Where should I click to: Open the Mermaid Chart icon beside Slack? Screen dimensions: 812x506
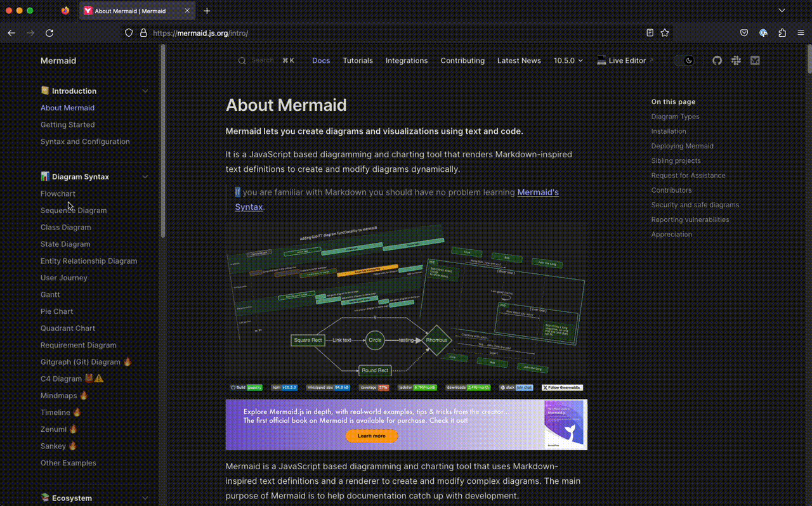pyautogui.click(x=755, y=60)
